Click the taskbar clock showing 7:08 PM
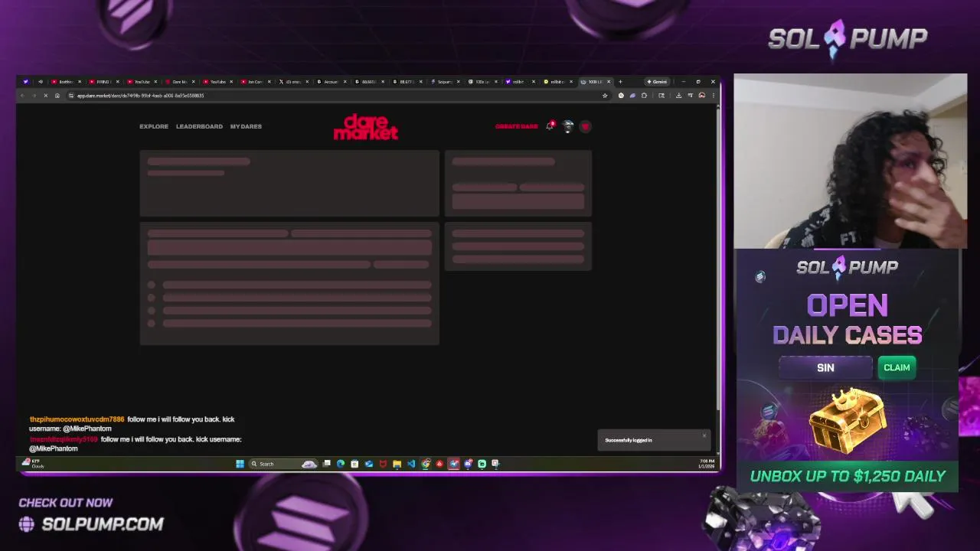 click(705, 464)
